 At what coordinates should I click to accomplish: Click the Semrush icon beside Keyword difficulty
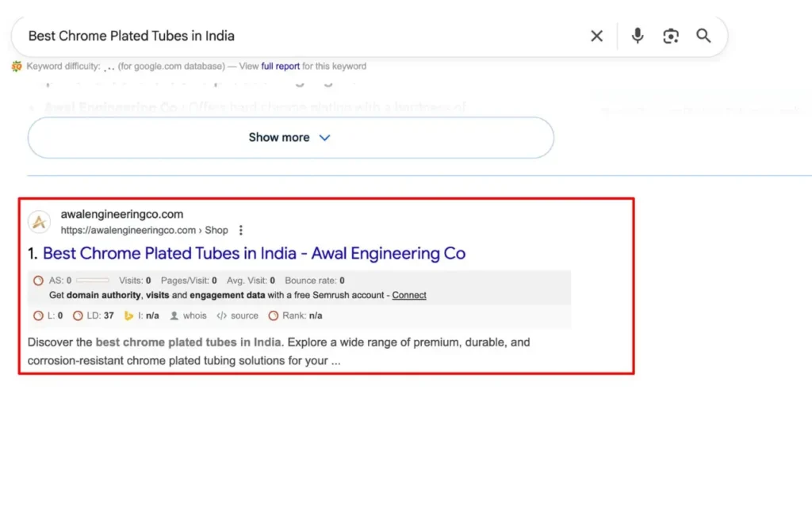[x=17, y=67]
